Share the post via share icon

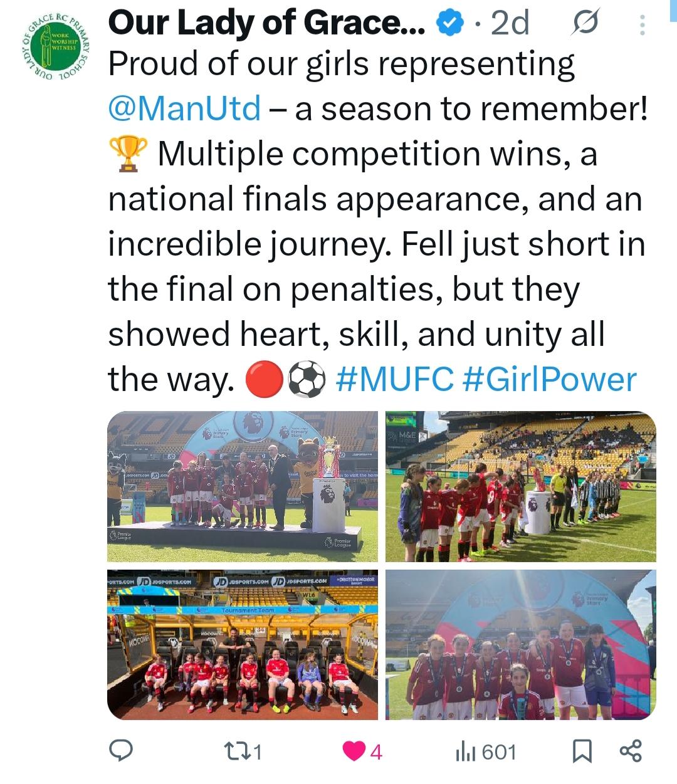(631, 751)
